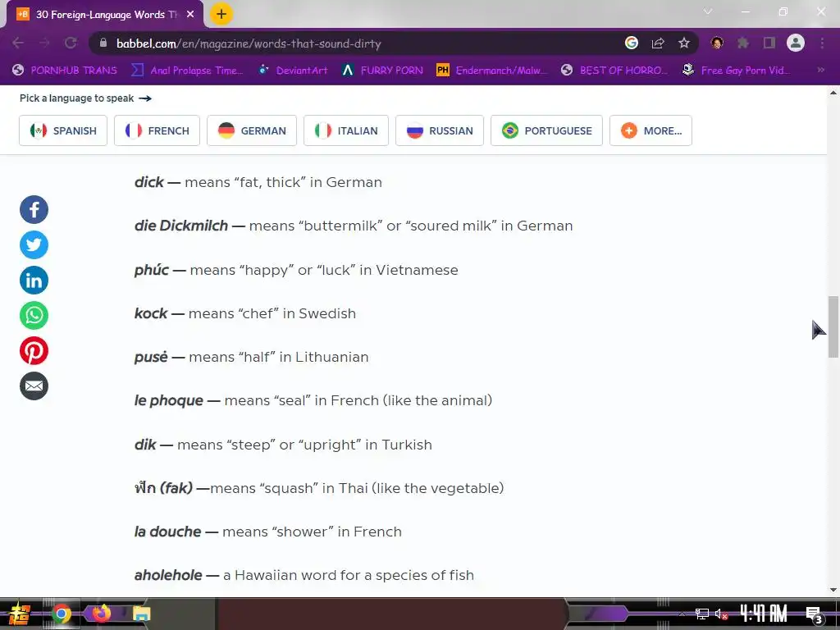Image resolution: width=840 pixels, height=630 pixels.
Task: Click the muted volume tray icon
Action: tap(721, 614)
